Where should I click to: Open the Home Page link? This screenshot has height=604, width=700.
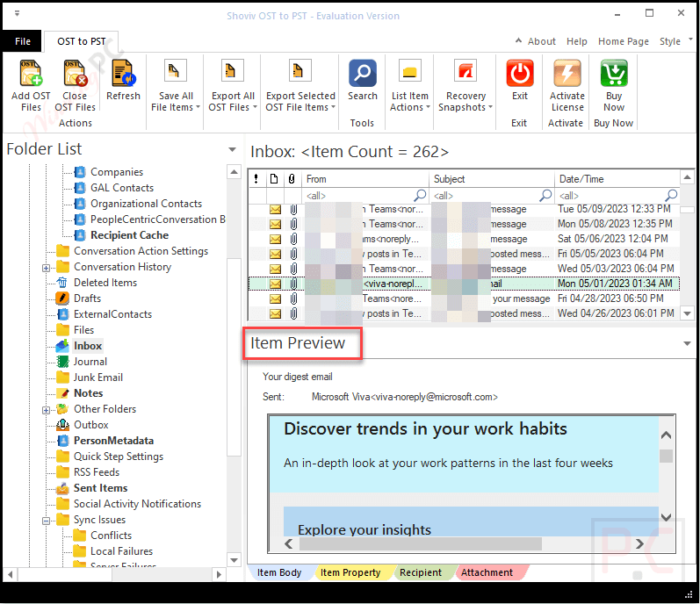pos(624,41)
